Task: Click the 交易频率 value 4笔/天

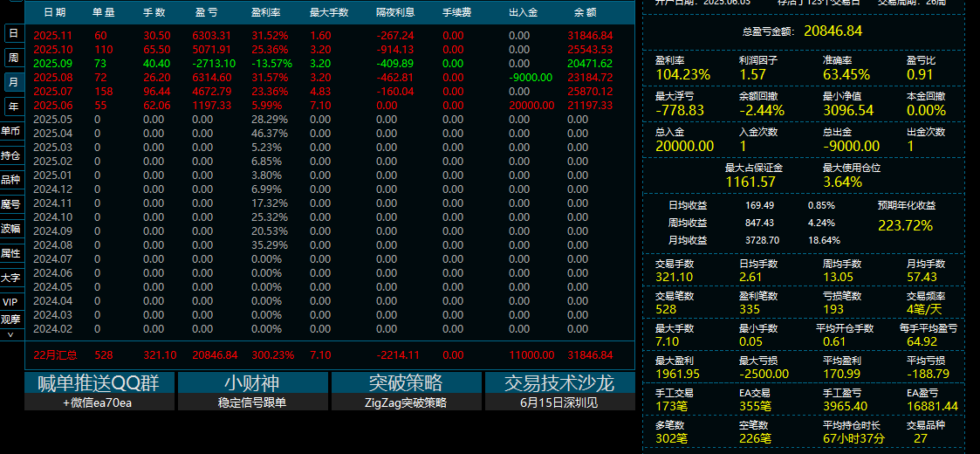Action: tap(923, 310)
